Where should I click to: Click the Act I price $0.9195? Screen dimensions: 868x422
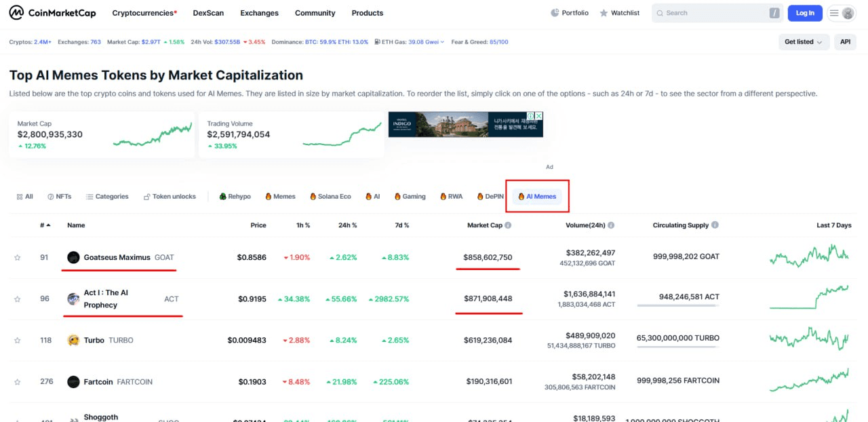click(x=252, y=299)
